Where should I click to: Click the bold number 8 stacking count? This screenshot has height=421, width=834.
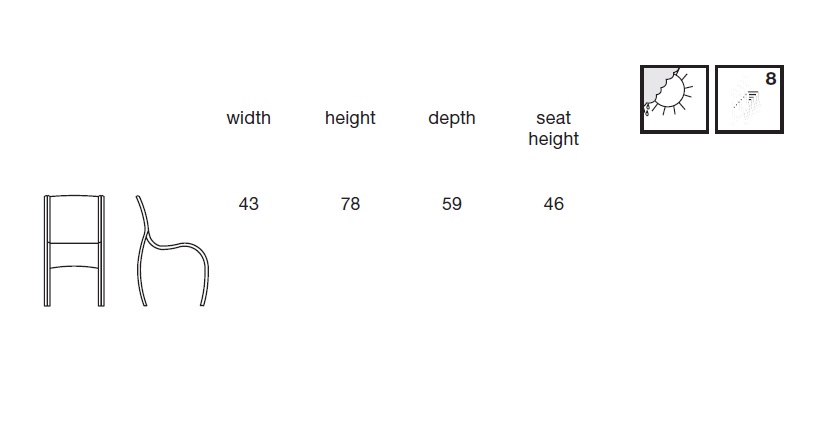[x=771, y=79]
